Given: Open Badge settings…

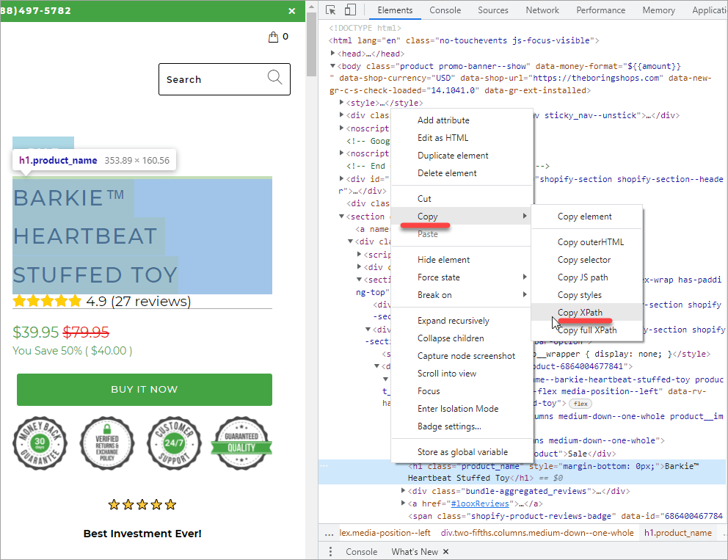Looking at the screenshot, I should (462, 426).
